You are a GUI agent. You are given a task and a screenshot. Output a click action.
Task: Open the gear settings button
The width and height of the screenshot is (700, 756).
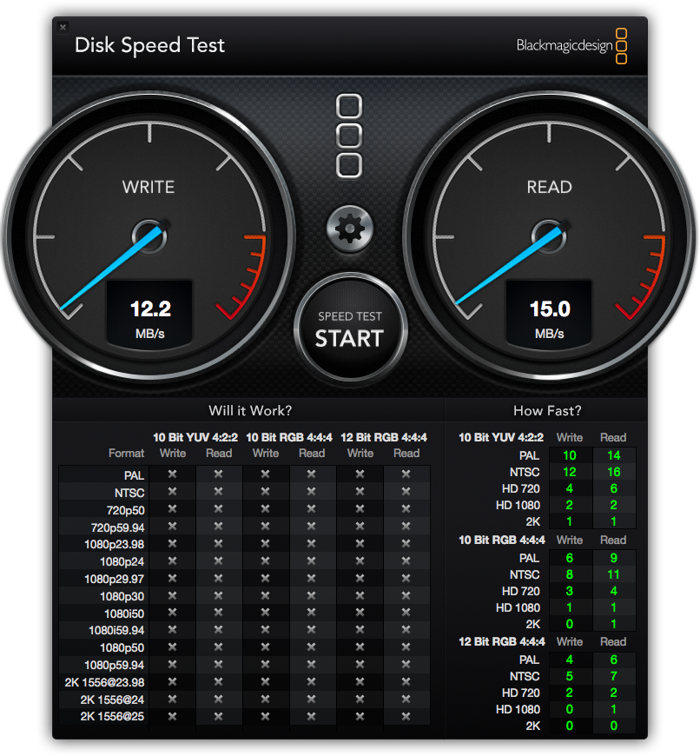pyautogui.click(x=350, y=229)
